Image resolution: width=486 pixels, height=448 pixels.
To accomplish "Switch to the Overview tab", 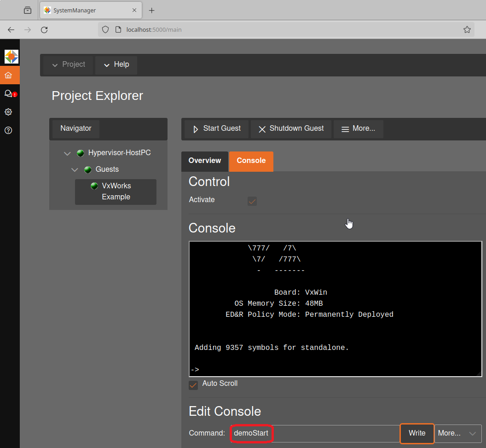I will 205,161.
